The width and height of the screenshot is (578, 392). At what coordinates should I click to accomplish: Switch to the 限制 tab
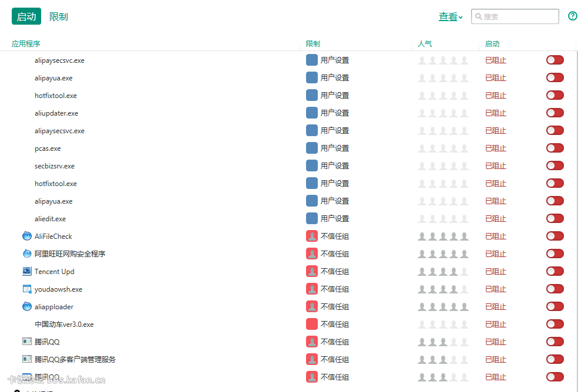coord(59,16)
